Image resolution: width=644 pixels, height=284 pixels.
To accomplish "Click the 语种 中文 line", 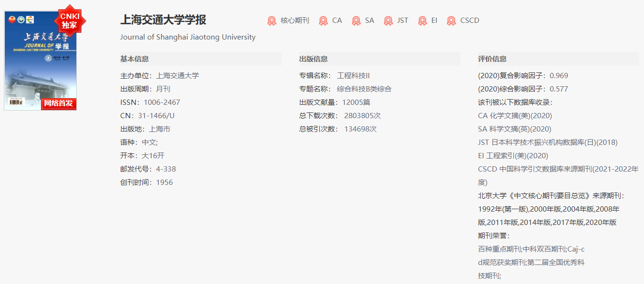I will (139, 142).
